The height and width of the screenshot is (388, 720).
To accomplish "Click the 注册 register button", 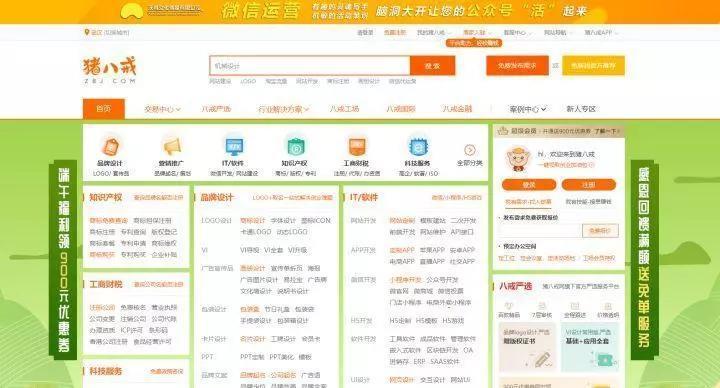I will pos(589,185).
